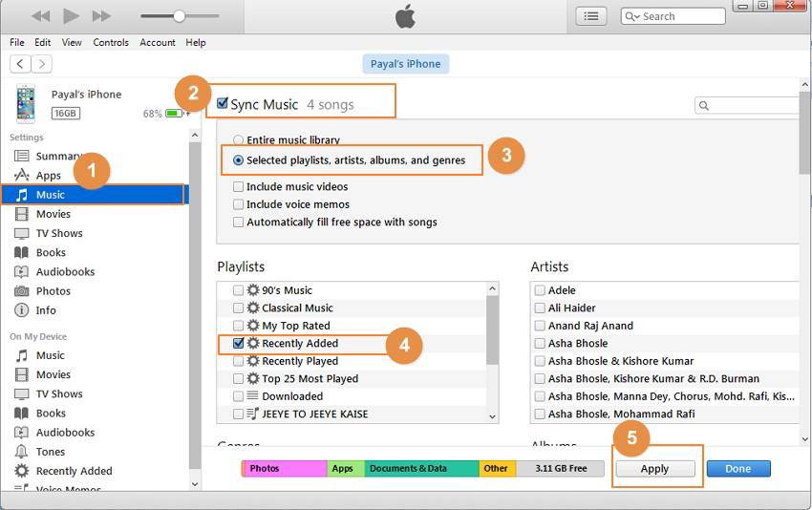
Task: Click the Play button in playback controls
Action: pyautogui.click(x=71, y=16)
